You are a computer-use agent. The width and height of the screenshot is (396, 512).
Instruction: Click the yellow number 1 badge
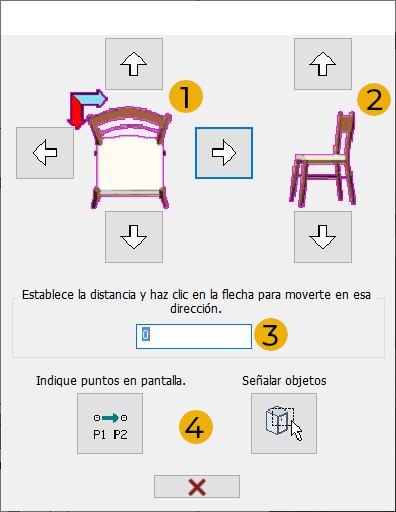point(186,97)
